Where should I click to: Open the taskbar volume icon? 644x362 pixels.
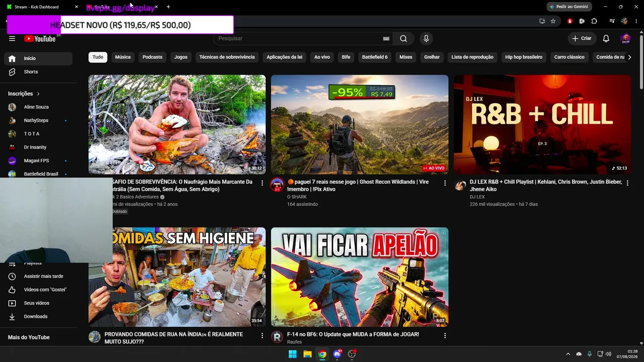[608, 354]
